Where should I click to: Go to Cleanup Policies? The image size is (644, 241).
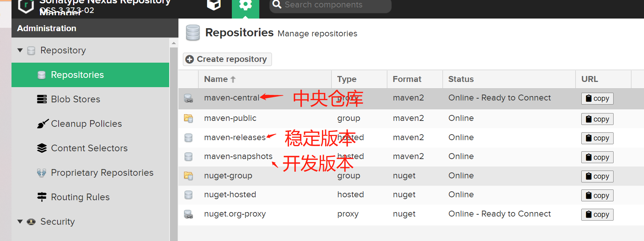pos(91,124)
